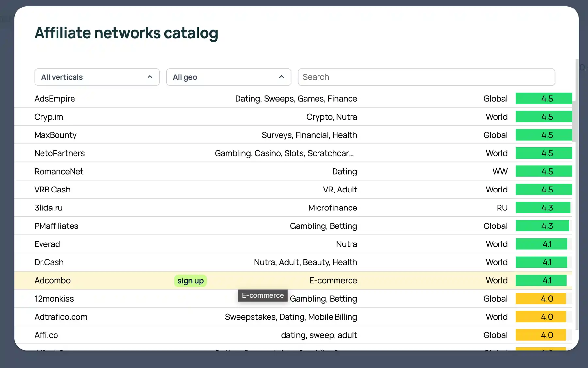Click the 'VR, Adult' vertical cell
Screen dimensions: 588x368
coord(340,190)
